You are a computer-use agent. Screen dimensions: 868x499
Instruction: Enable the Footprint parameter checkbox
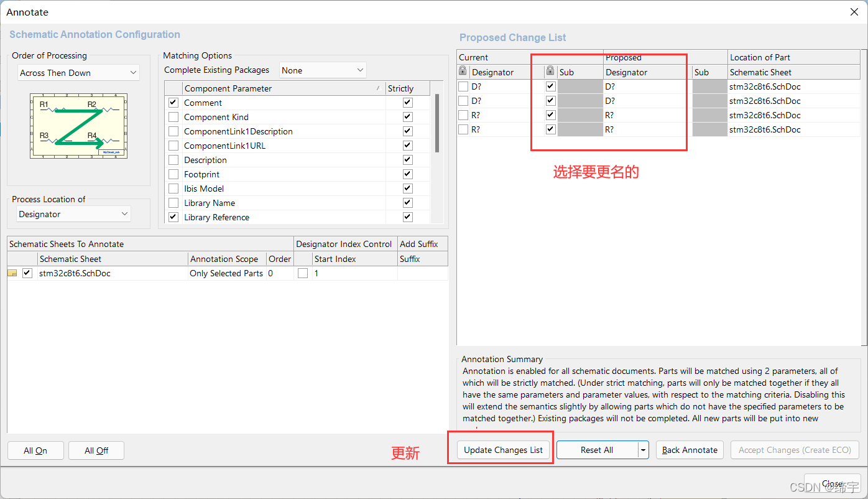173,174
